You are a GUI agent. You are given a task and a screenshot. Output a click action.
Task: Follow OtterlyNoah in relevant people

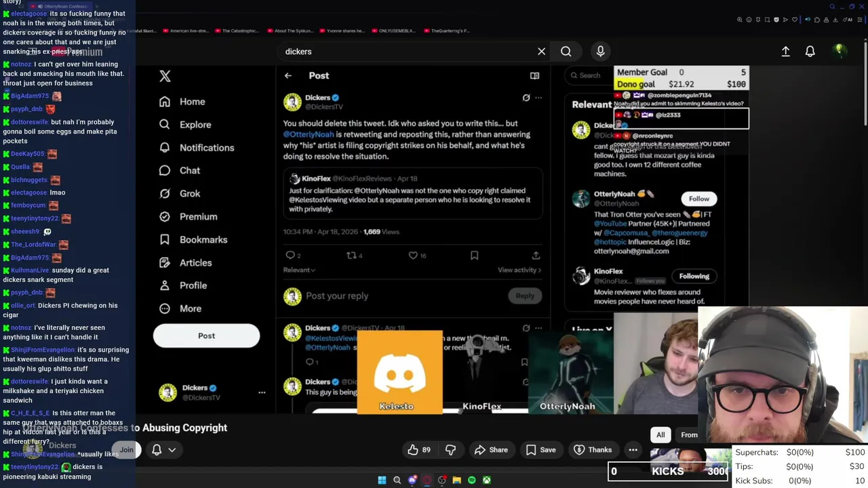click(698, 199)
